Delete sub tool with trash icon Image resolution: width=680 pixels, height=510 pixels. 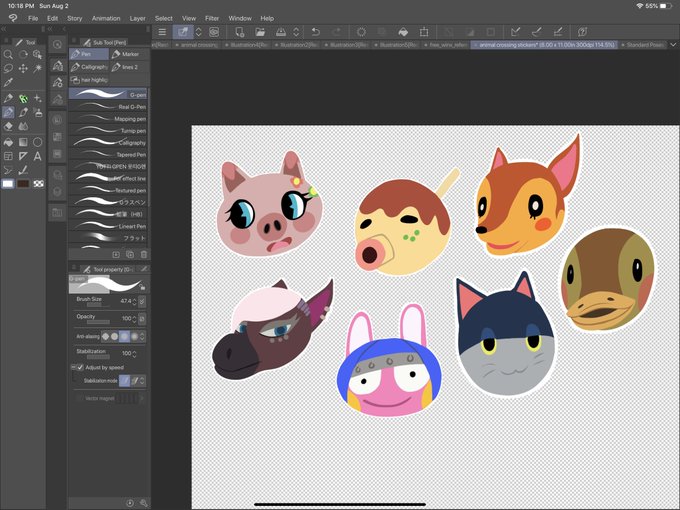[x=144, y=255]
